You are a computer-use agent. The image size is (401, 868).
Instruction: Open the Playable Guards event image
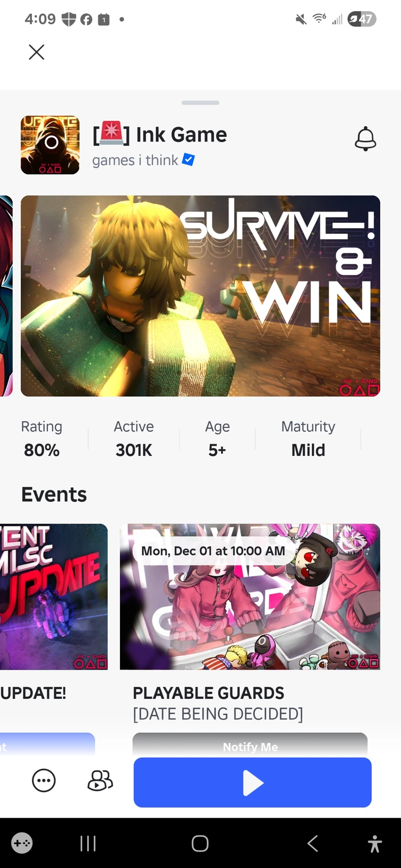(250, 597)
